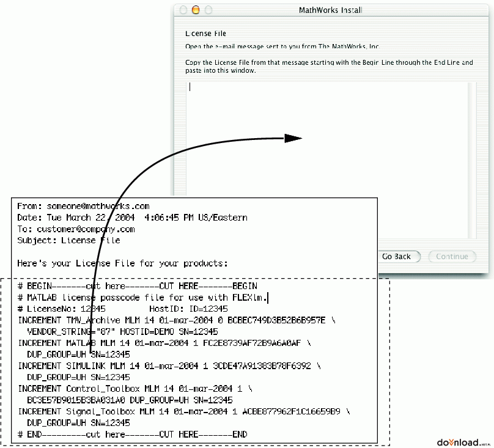Click inside the license file paste area

326,139
